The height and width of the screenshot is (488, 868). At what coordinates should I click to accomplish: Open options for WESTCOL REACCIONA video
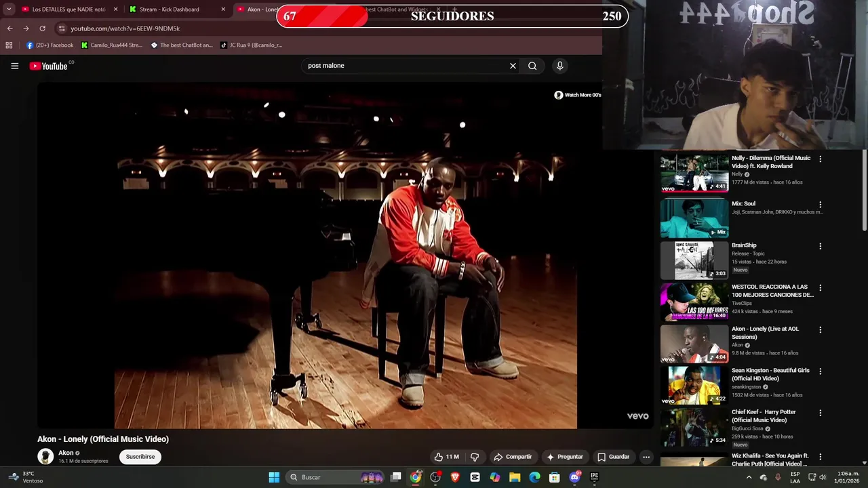click(820, 288)
